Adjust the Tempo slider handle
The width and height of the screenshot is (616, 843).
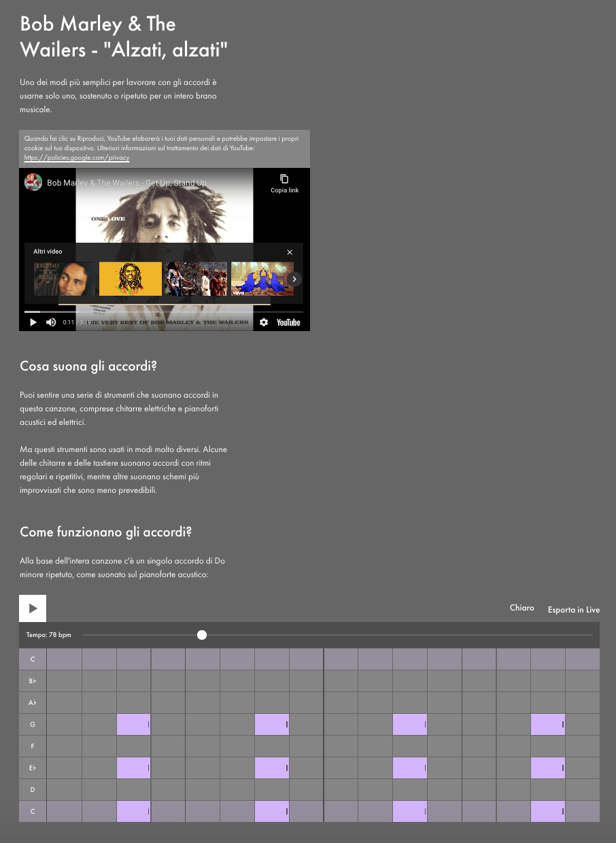pos(202,635)
